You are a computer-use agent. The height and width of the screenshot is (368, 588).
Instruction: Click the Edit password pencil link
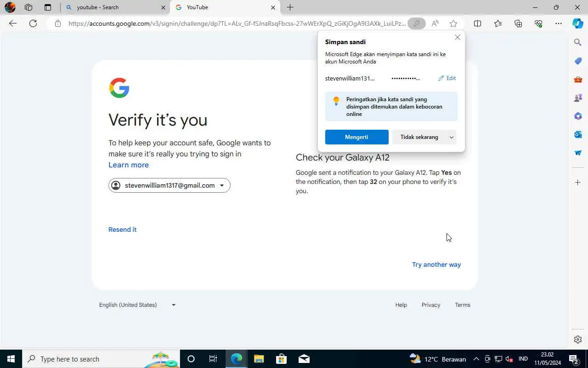pyautogui.click(x=447, y=78)
